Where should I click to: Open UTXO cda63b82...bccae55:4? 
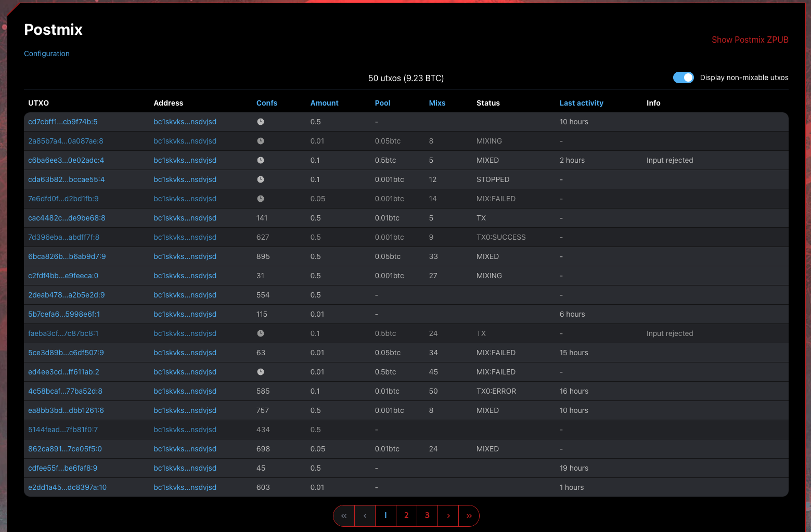tap(67, 179)
